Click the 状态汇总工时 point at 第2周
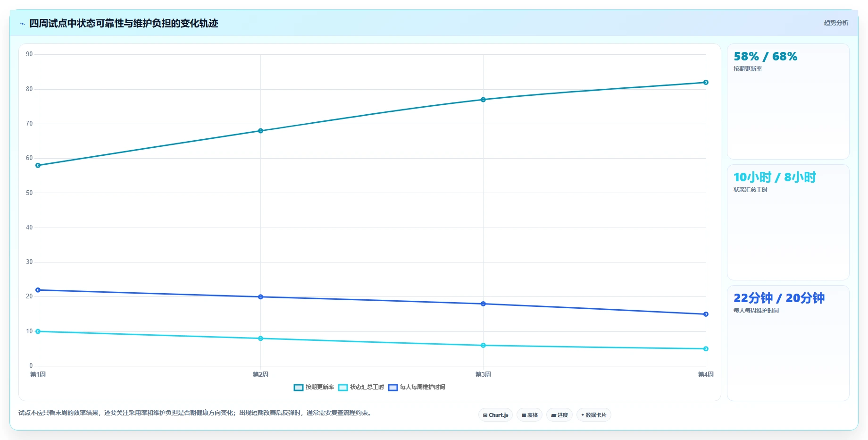Viewport: 868px width, 440px height. 260,338
